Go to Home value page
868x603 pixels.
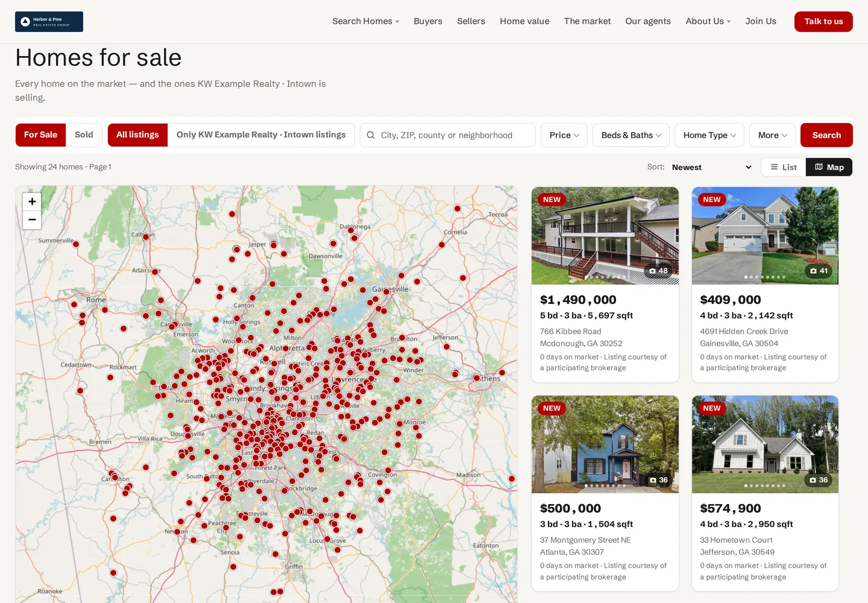(524, 21)
